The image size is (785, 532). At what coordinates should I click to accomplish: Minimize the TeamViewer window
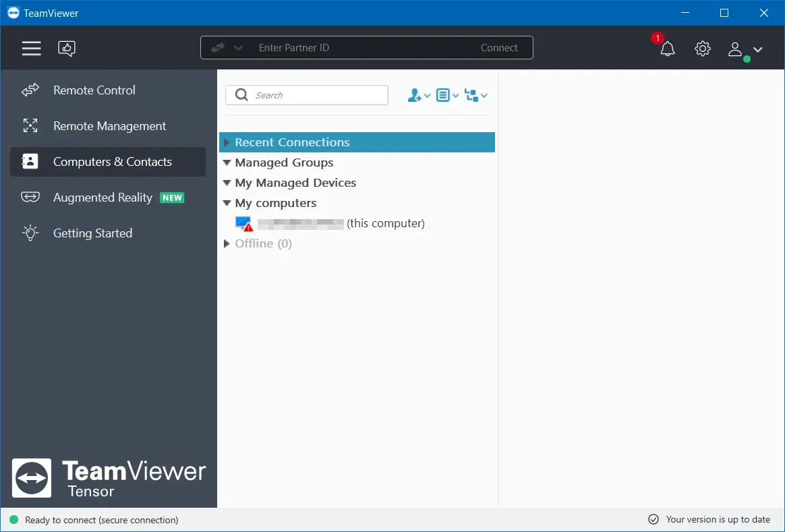tap(685, 13)
